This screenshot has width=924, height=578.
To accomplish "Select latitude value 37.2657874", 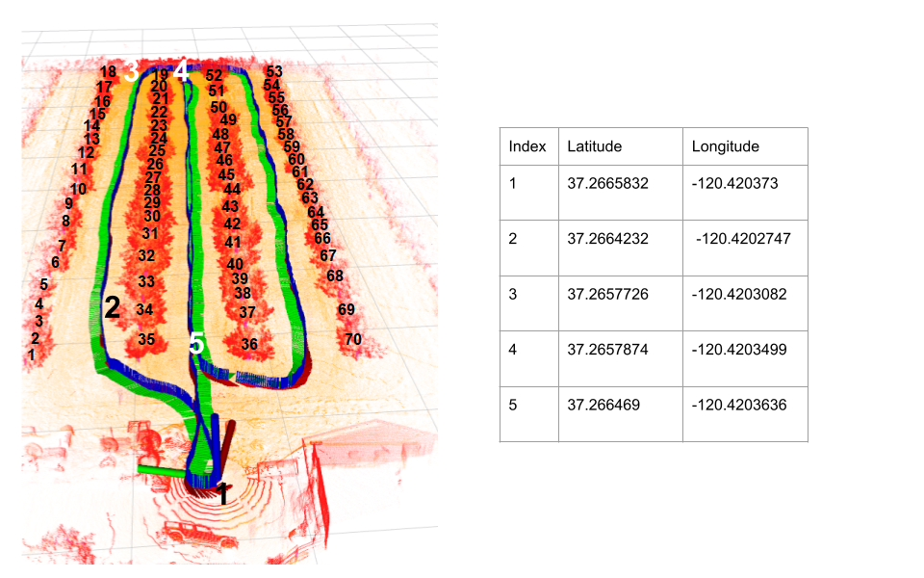I will coord(607,350).
